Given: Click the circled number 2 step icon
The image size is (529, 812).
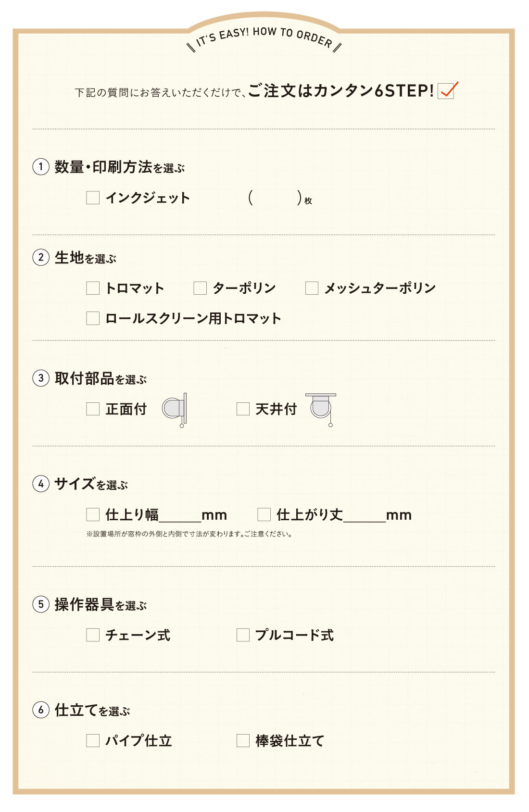Looking at the screenshot, I should pyautogui.click(x=41, y=257).
